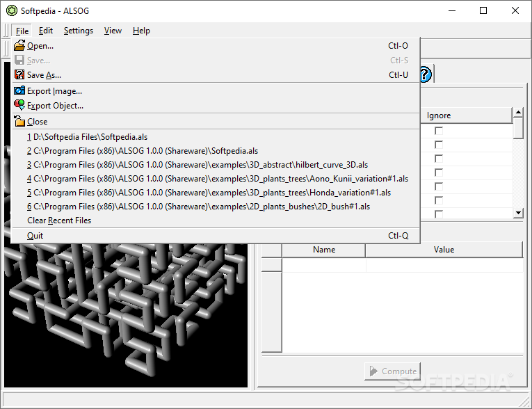
Task: Click the spheres icon beside Export Object...
Action: [x=19, y=105]
